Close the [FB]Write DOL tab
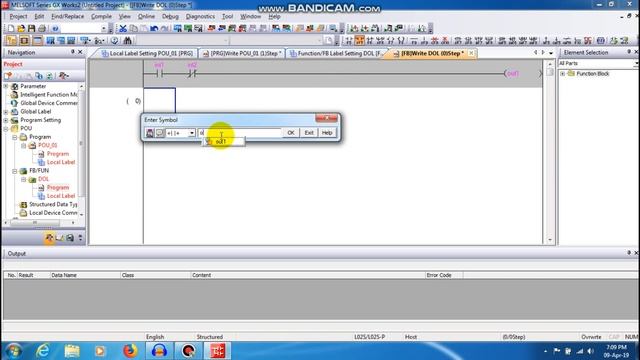This screenshot has width=640, height=360. [x=471, y=53]
